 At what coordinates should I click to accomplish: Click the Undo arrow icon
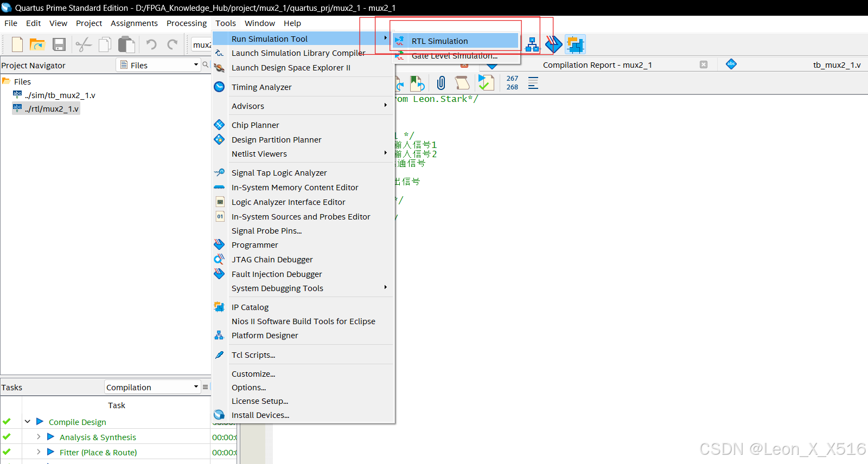pyautogui.click(x=151, y=44)
